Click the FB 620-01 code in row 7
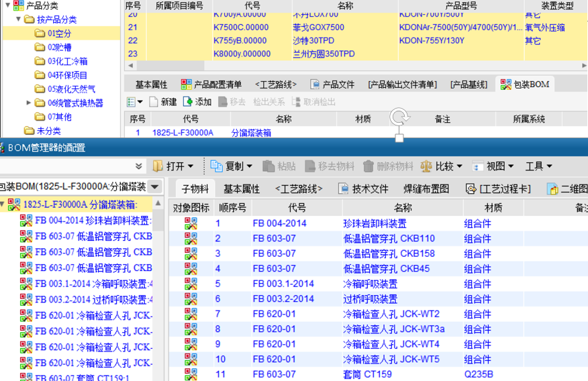The image size is (588, 381). [274, 314]
